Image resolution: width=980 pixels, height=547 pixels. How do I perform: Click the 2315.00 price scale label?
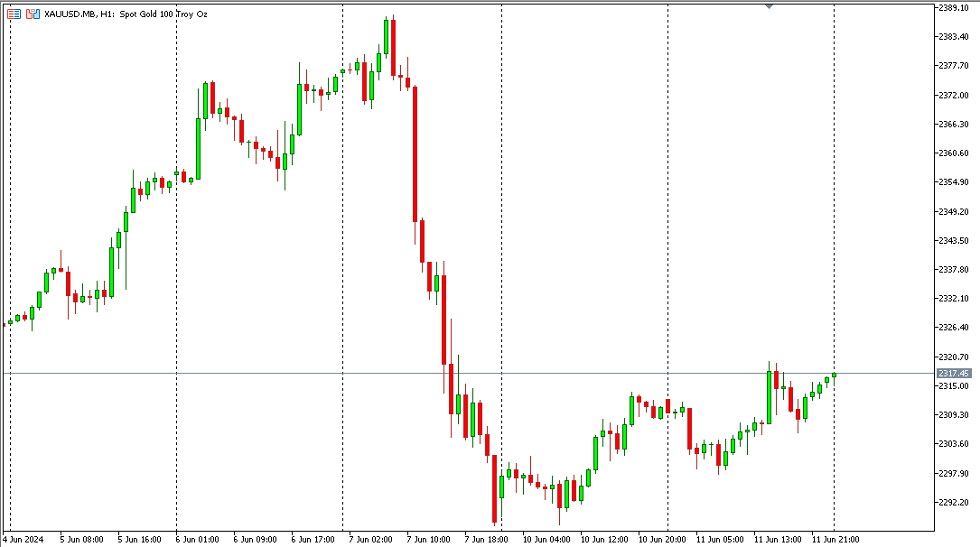pos(954,386)
